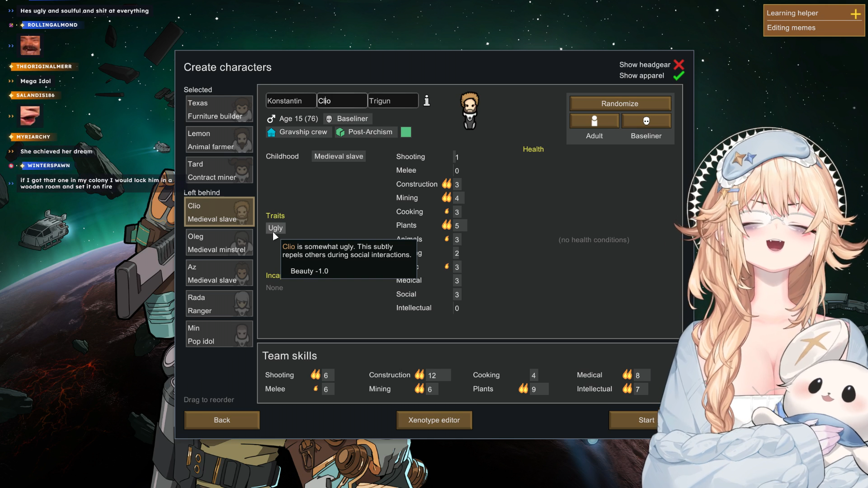Image resolution: width=868 pixels, height=488 pixels.
Task: Click the Randomize button
Action: coord(620,103)
